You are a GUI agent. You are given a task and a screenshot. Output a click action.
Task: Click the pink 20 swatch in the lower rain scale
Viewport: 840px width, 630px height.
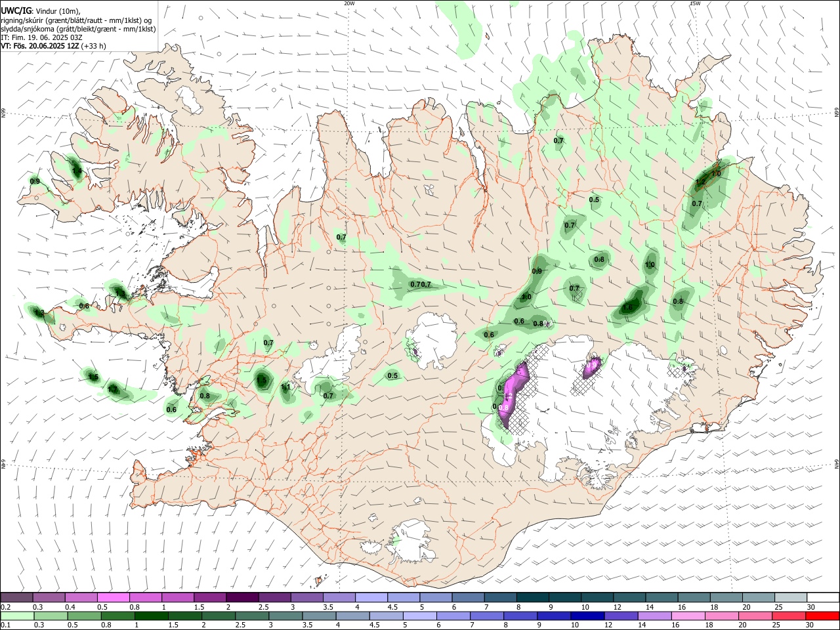click(755, 616)
